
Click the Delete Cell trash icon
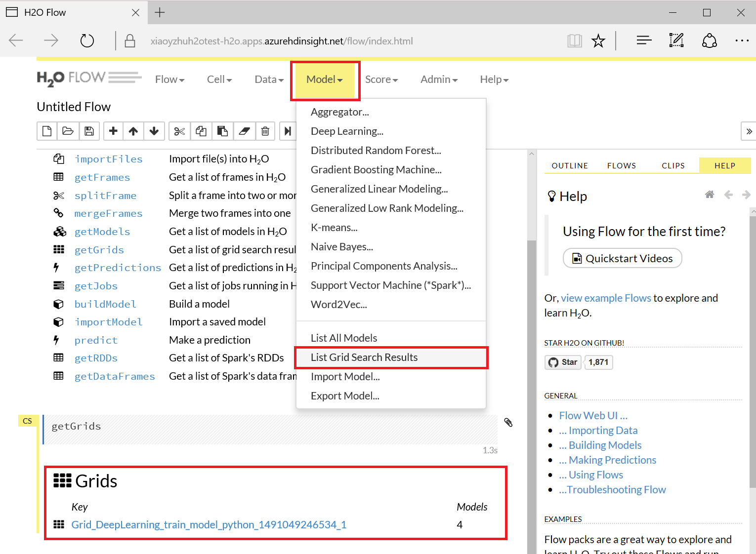(x=265, y=131)
